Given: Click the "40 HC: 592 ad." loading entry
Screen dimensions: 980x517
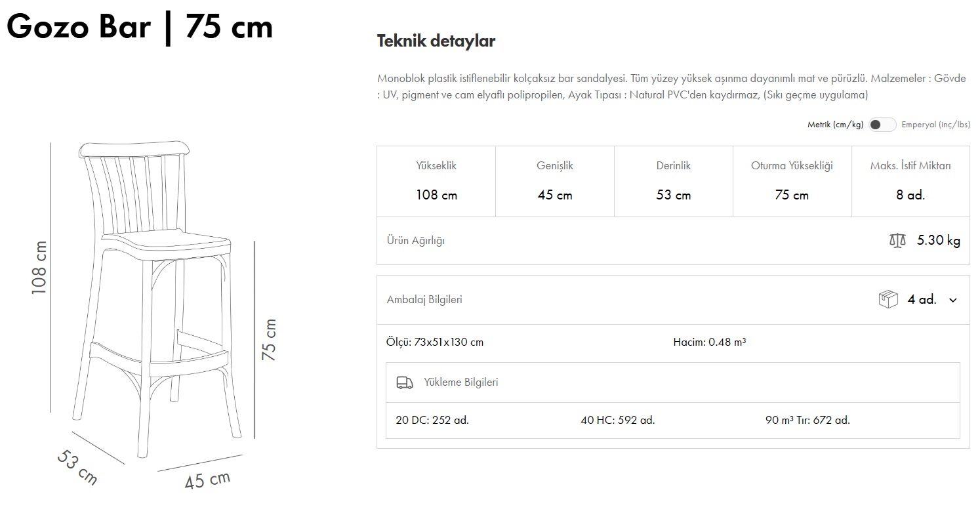Looking at the screenshot, I should coord(617,420).
